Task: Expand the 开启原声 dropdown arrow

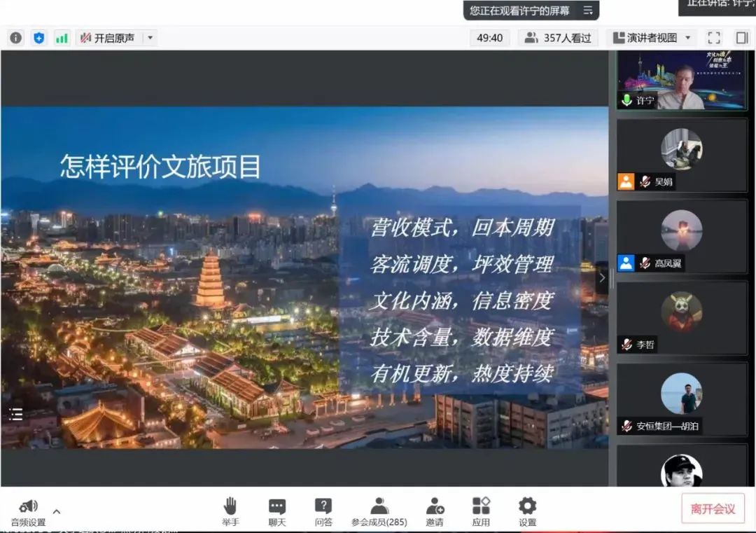Action: [x=150, y=38]
